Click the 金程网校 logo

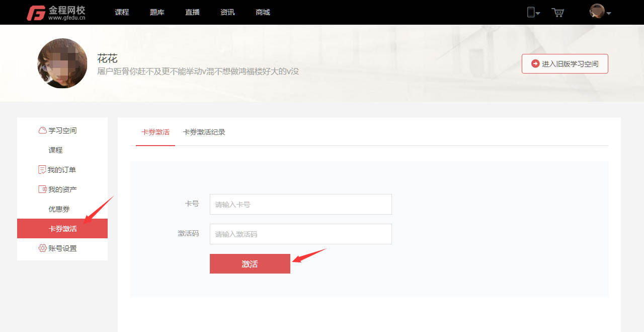click(56, 13)
